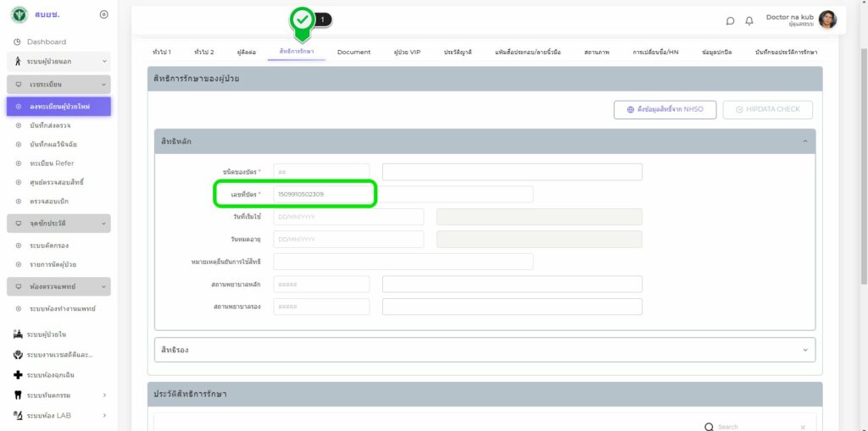
Task: Click the เลขที่บัตร card number field
Action: (322, 195)
